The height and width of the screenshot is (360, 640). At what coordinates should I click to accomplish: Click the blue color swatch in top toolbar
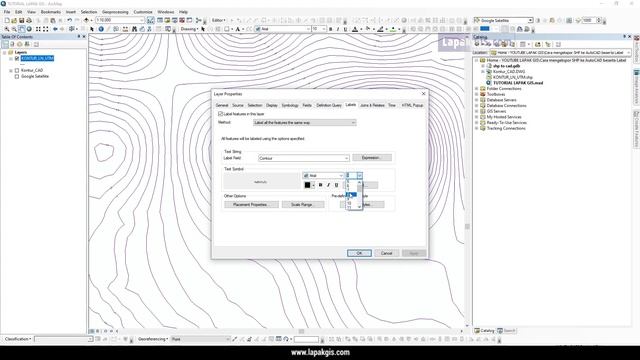click(x=485, y=29)
